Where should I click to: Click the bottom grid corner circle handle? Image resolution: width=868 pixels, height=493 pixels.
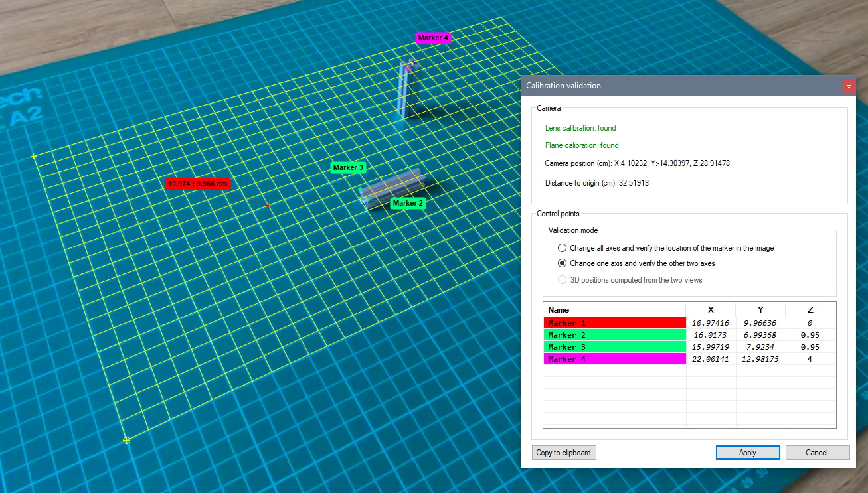click(x=127, y=440)
